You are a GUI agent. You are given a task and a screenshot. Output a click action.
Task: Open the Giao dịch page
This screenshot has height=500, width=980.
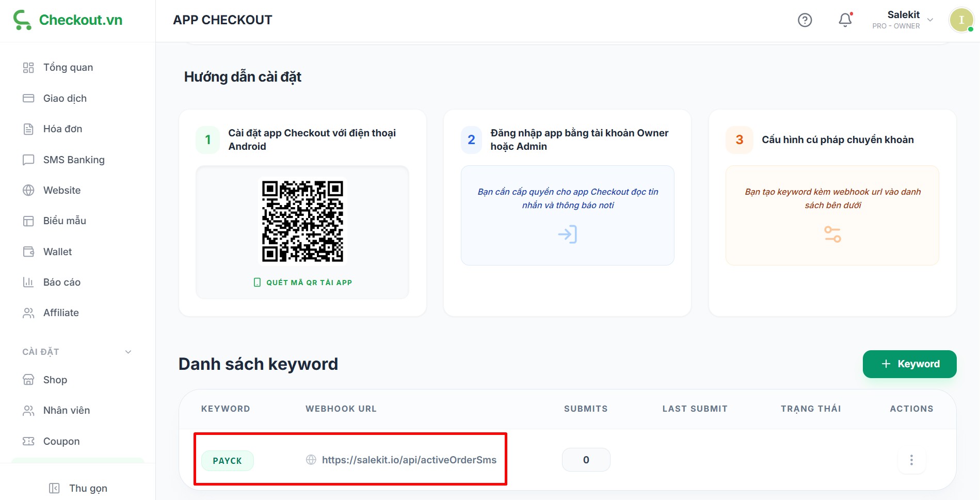(x=65, y=98)
